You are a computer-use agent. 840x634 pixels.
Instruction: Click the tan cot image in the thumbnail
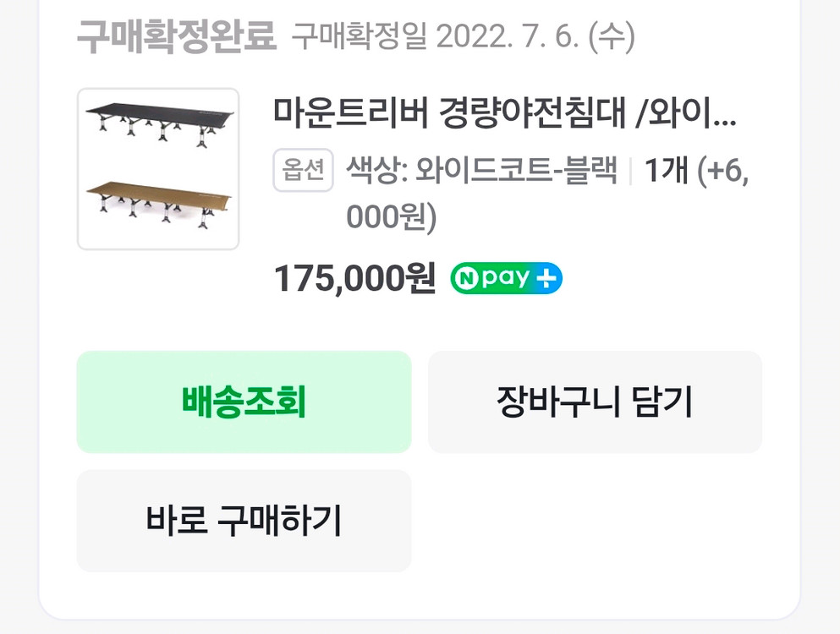157,203
